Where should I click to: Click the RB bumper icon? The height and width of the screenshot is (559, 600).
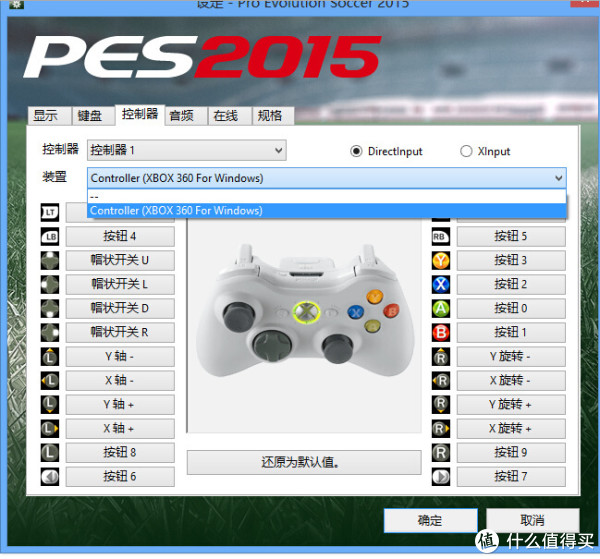click(441, 236)
